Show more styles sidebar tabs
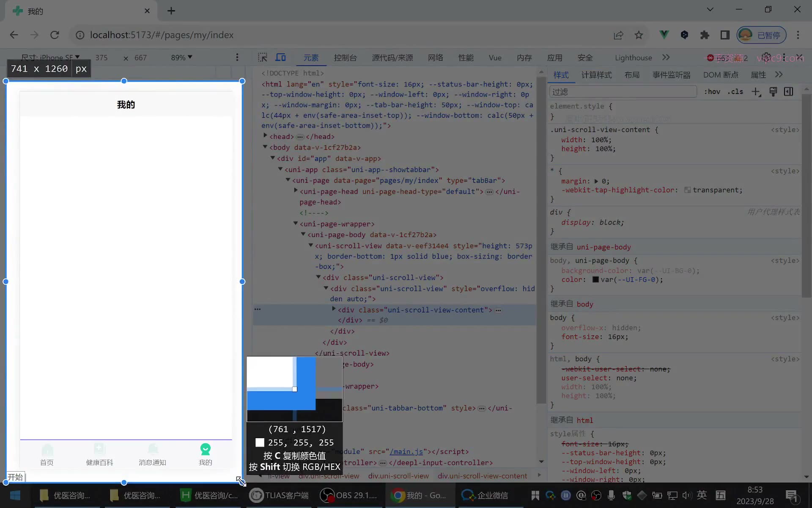Viewport: 812px width, 508px height. coord(779,75)
